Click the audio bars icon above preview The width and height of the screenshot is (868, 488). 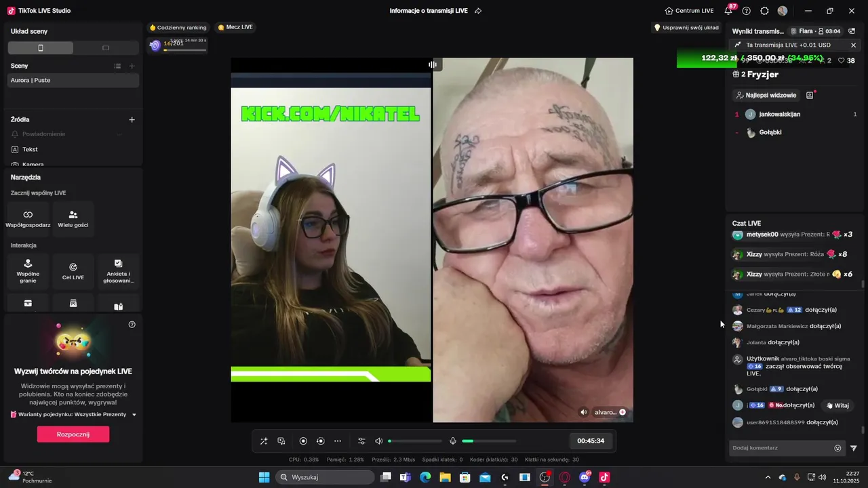[433, 64]
